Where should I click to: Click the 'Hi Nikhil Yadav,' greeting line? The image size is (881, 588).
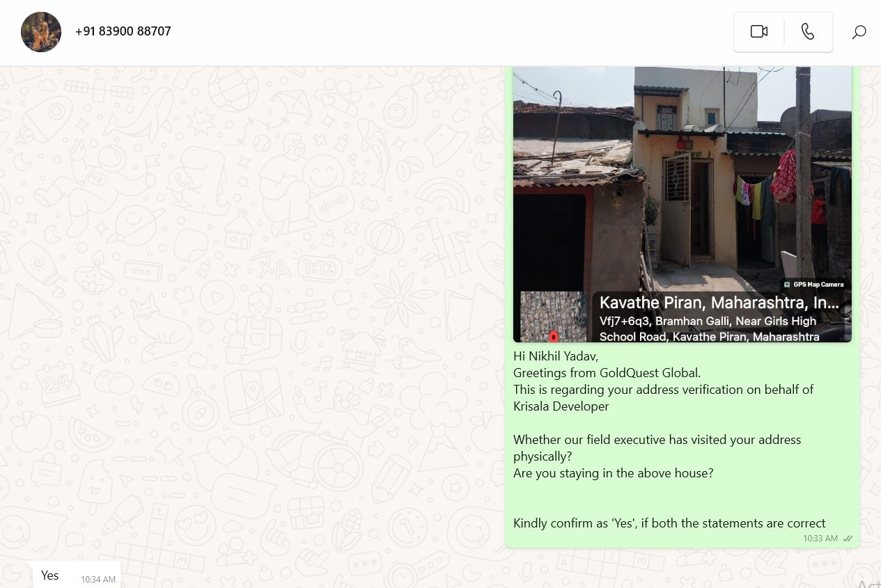point(556,356)
